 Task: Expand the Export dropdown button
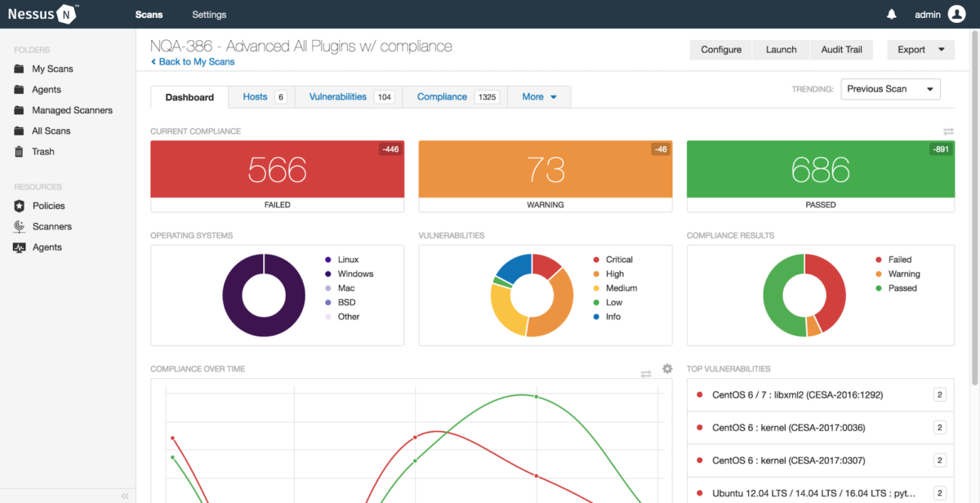920,50
